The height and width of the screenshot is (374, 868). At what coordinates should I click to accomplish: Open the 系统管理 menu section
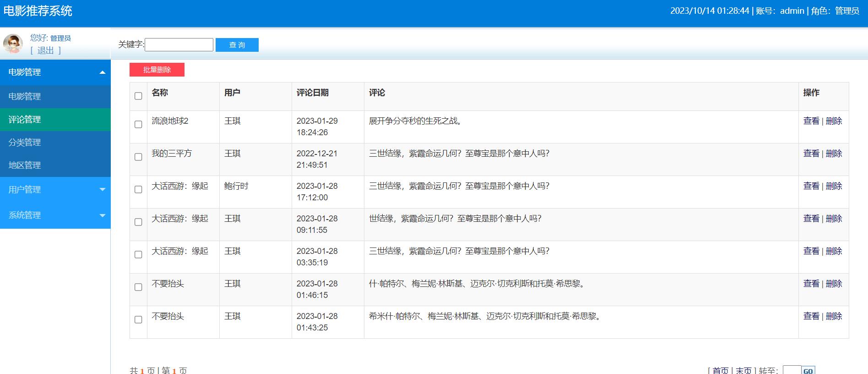click(x=55, y=215)
